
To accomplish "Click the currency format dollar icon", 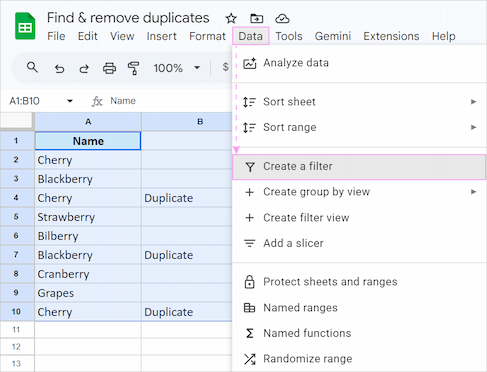I will (225, 67).
